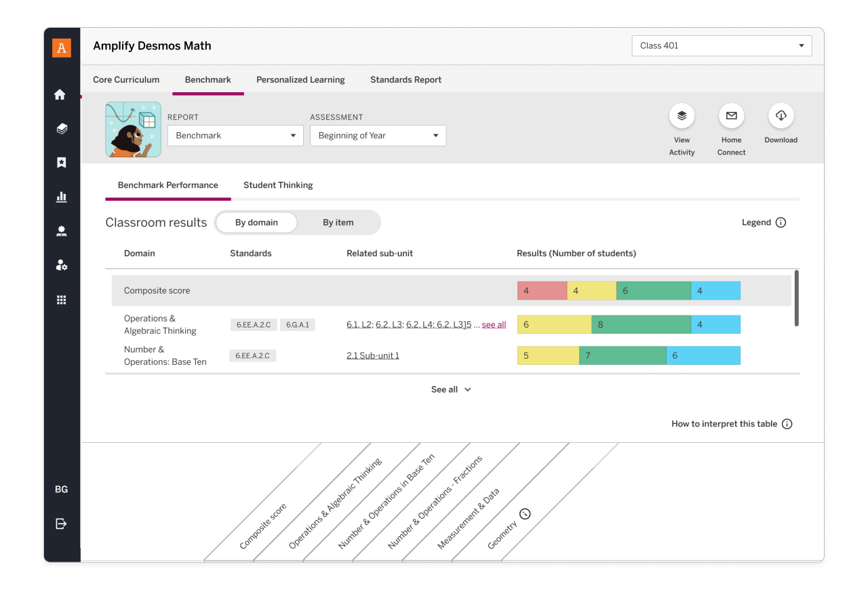The width and height of the screenshot is (868, 590).
Task: Open the Student Thinking tab
Action: (278, 185)
